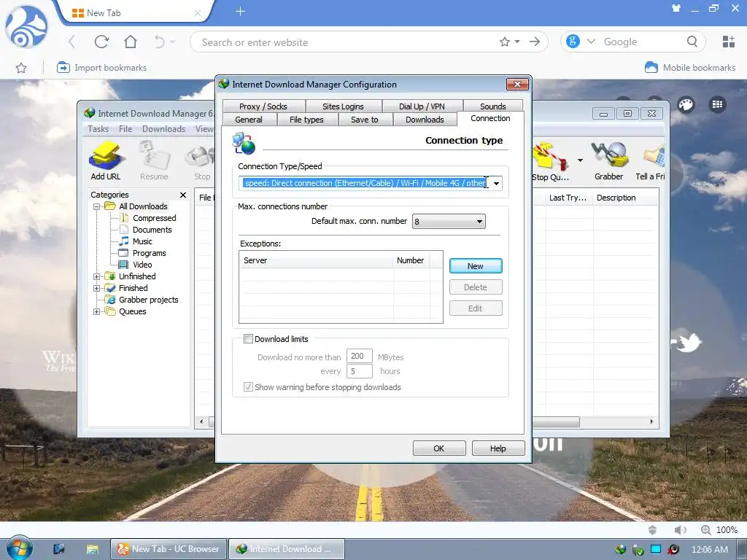Click the speed dial grid icon
Screen dimensions: 747x560
point(718,104)
